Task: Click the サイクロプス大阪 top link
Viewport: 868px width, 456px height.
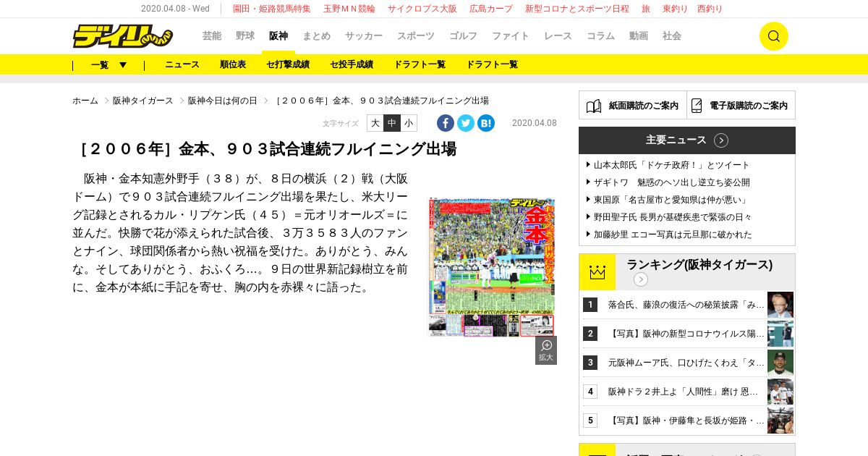Action: [422, 9]
